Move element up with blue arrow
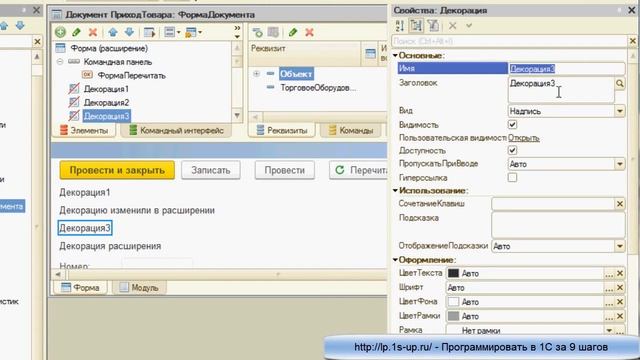 (x=113, y=32)
